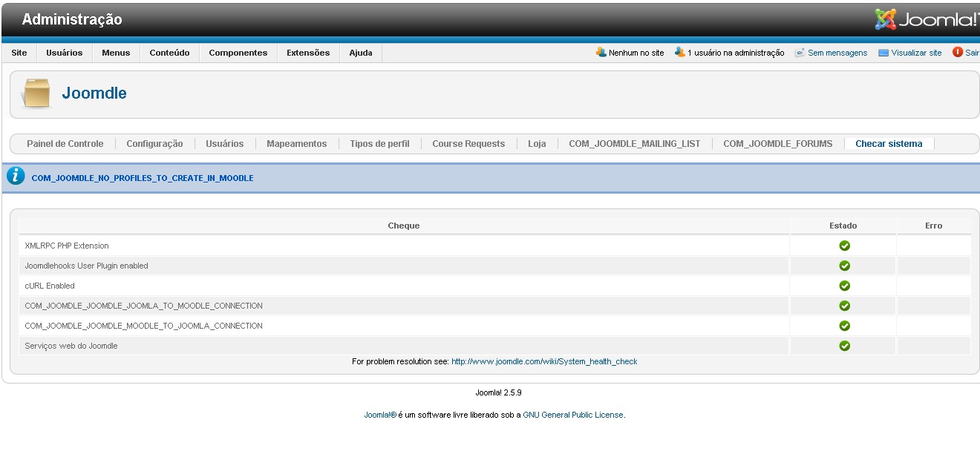980x457 pixels.
Task: Click the red Sair logout icon
Action: (x=957, y=53)
